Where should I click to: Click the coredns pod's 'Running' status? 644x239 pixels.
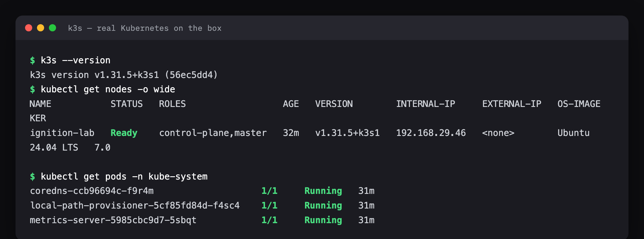point(323,191)
